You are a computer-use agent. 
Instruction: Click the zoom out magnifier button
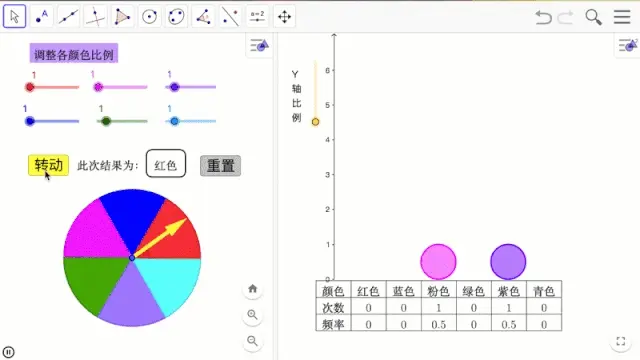click(253, 341)
